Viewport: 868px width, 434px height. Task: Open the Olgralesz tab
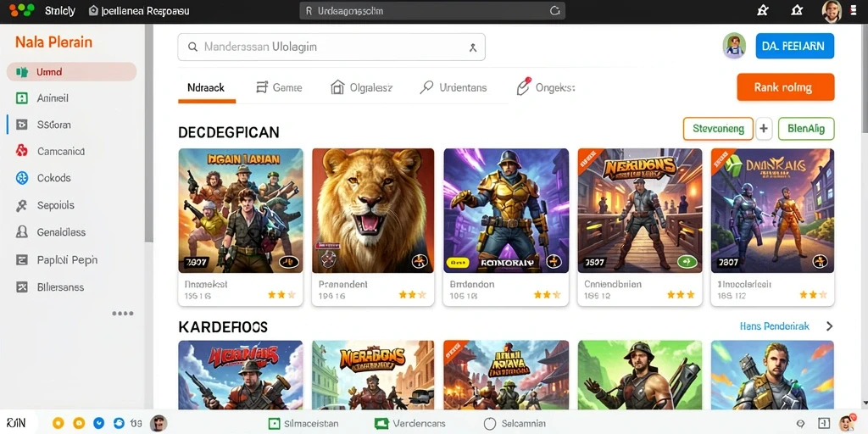[x=361, y=87]
